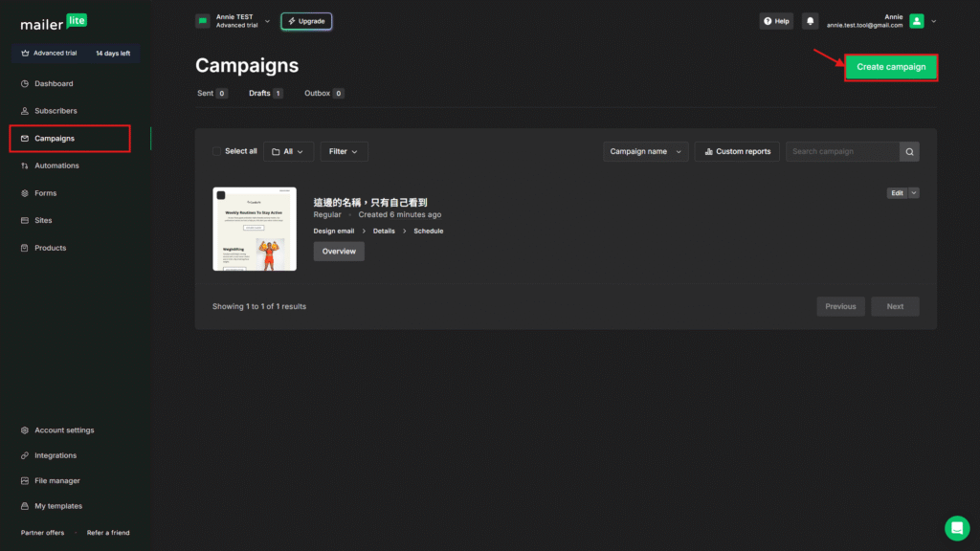
Task: Click the search magnifier in the campaign search bar
Action: [x=907, y=151]
